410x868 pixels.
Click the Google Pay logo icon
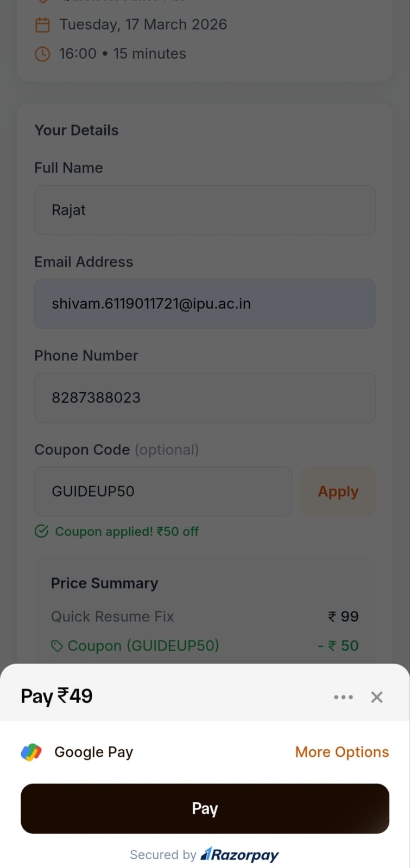tap(31, 752)
